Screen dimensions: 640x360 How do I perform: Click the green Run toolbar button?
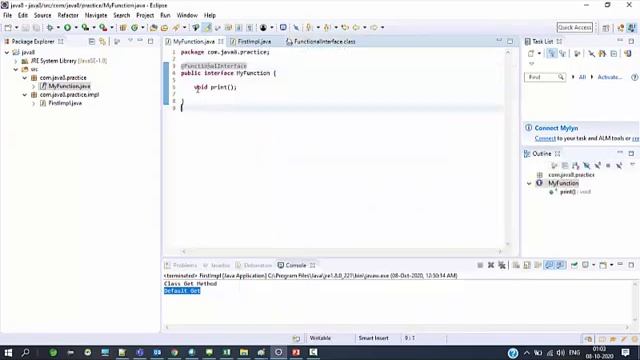67,28
